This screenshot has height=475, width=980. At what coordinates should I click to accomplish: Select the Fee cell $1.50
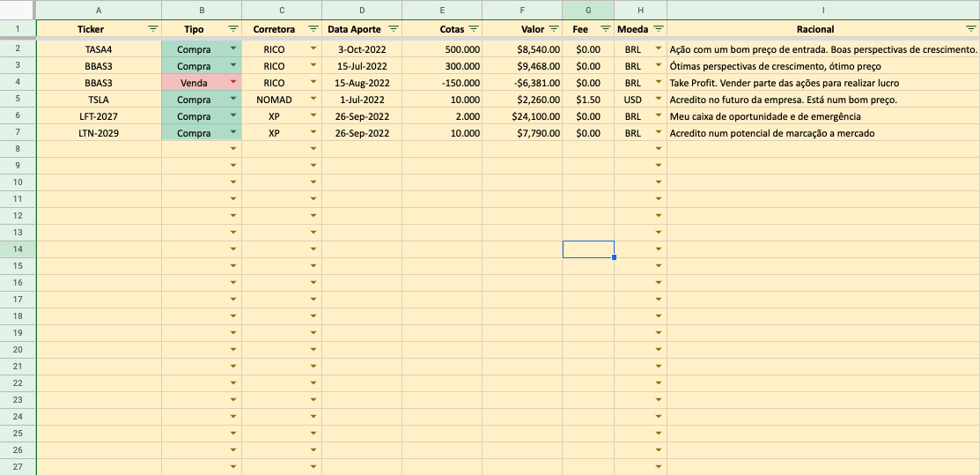pyautogui.click(x=588, y=99)
